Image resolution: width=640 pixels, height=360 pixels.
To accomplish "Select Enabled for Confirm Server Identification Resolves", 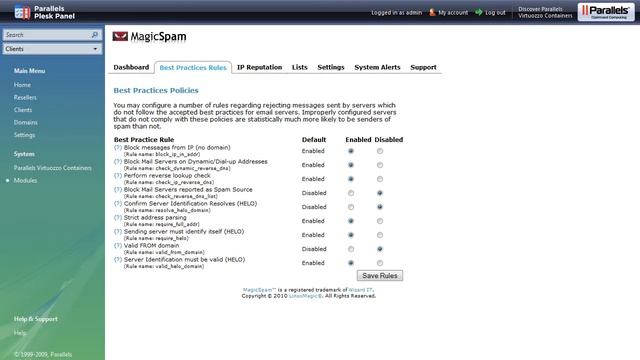I will pyautogui.click(x=351, y=207).
